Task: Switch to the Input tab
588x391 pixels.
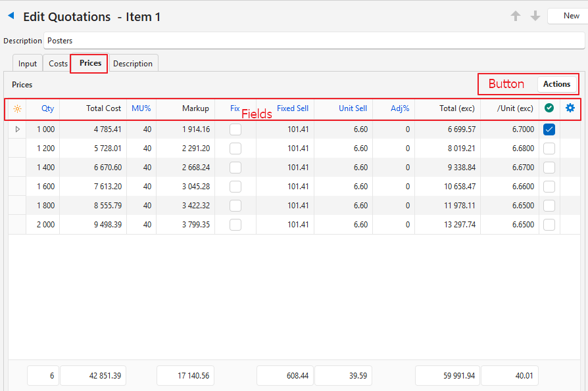Action: pos(28,64)
